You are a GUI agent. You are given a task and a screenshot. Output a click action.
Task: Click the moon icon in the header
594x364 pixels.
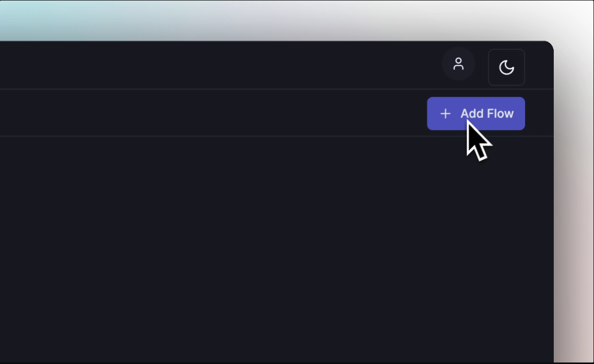click(506, 67)
